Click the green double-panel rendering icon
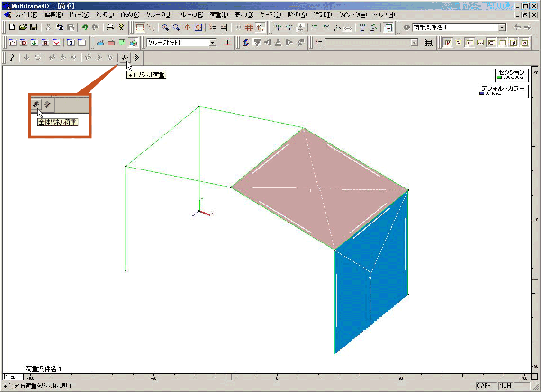541x392 pixels. (122, 43)
